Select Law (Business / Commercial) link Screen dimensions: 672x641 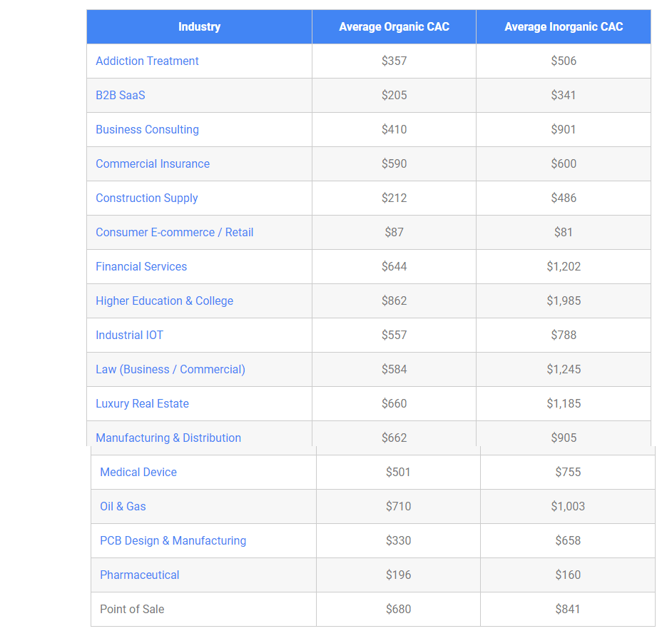tap(170, 370)
